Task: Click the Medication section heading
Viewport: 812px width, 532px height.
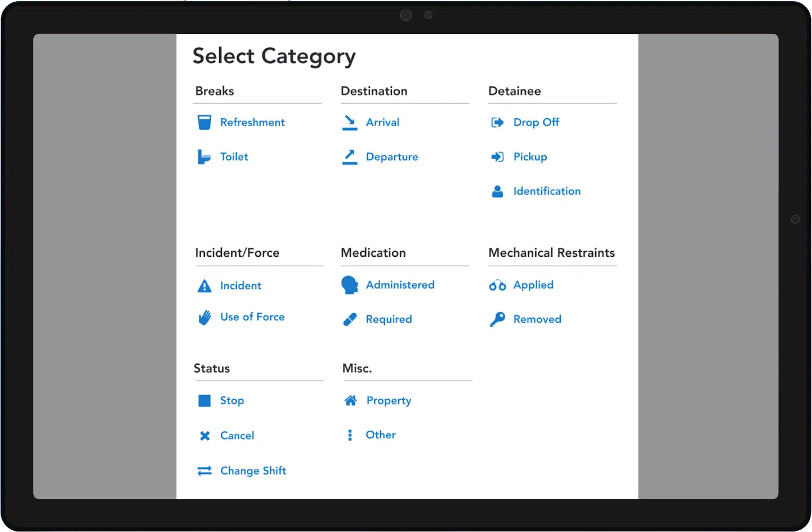Action: pyautogui.click(x=373, y=253)
